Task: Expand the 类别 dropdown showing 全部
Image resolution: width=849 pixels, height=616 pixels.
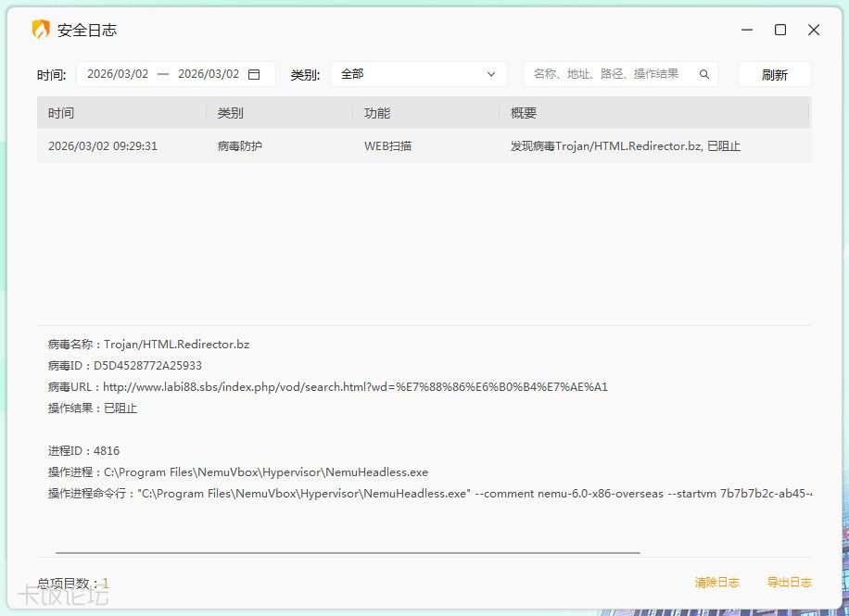Action: 418,74
